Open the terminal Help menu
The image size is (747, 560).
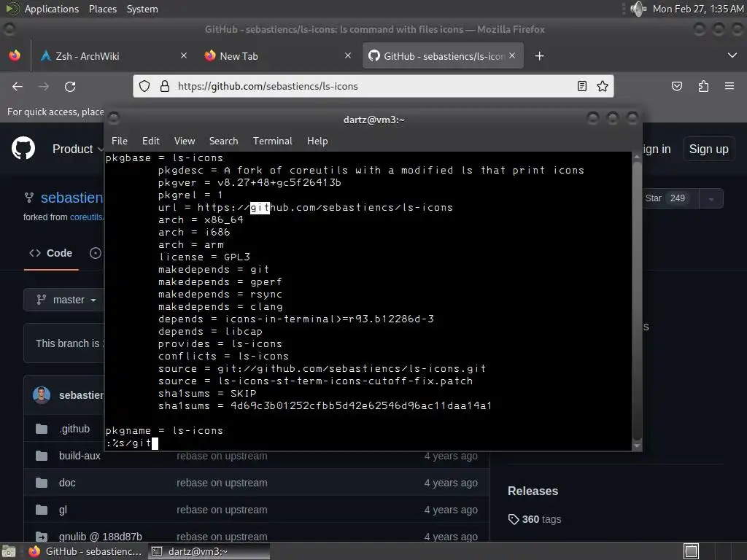317,141
